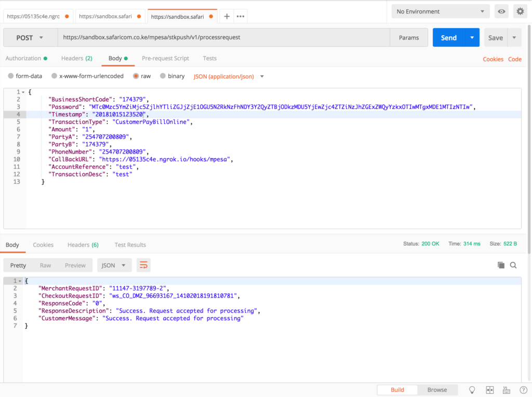Switch to the Pre-request Script tab
532x397 pixels.
165,59
